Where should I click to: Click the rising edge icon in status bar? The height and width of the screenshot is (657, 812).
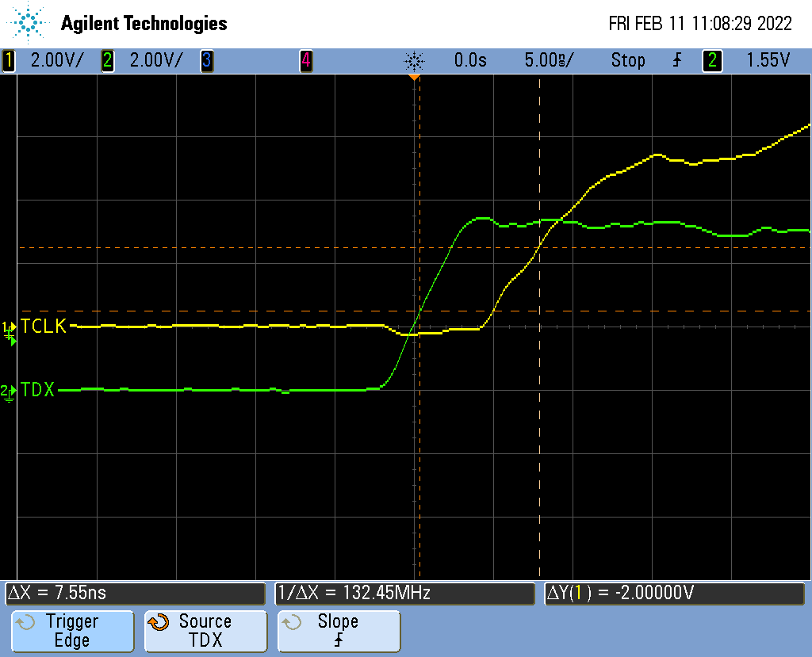pyautogui.click(x=677, y=60)
